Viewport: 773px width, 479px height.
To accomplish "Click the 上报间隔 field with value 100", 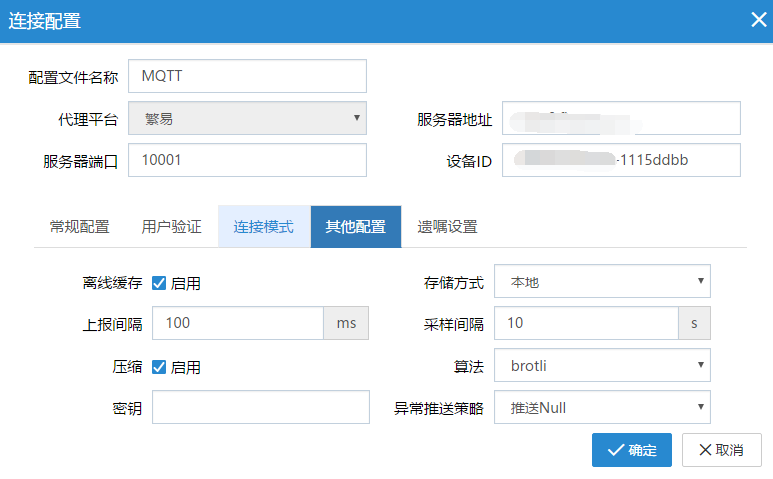I will tap(238, 324).
